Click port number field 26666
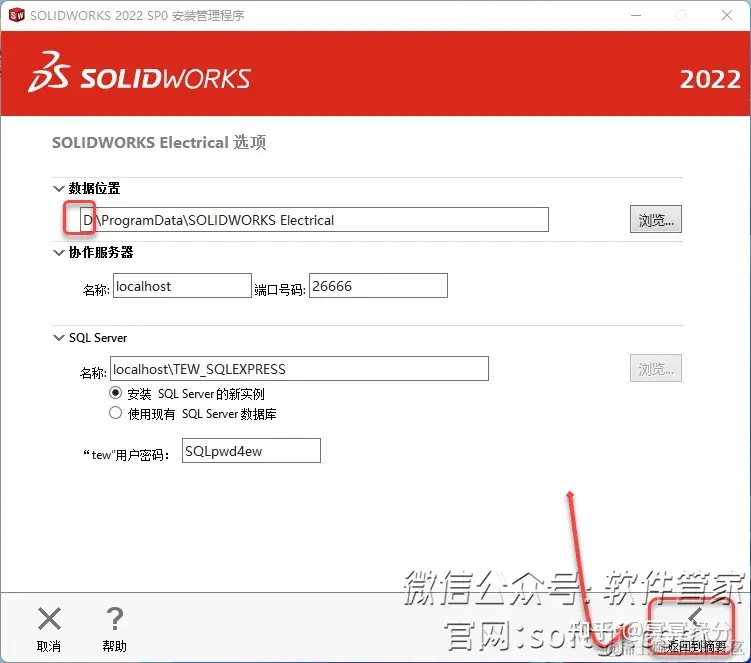The width and height of the screenshot is (751, 663). pyautogui.click(x=378, y=286)
